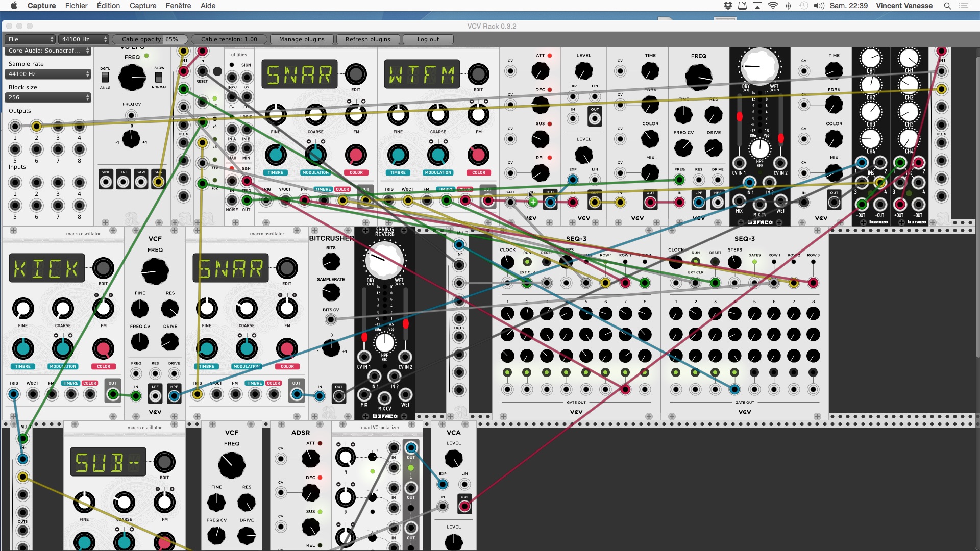The image size is (980, 551).
Task: Open the Aide menu
Action: click(x=208, y=6)
